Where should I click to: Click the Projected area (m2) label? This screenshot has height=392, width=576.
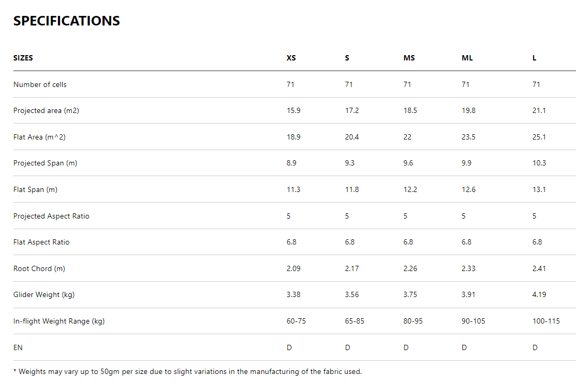tap(46, 110)
